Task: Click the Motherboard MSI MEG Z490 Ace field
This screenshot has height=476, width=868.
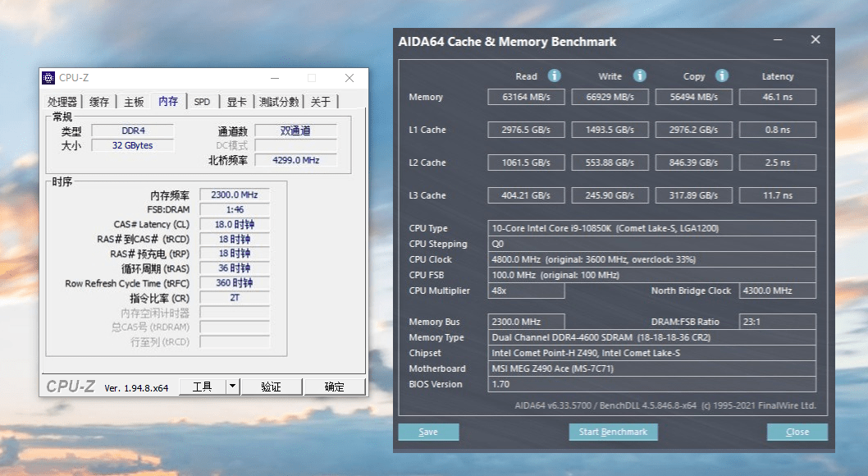Action: click(651, 368)
